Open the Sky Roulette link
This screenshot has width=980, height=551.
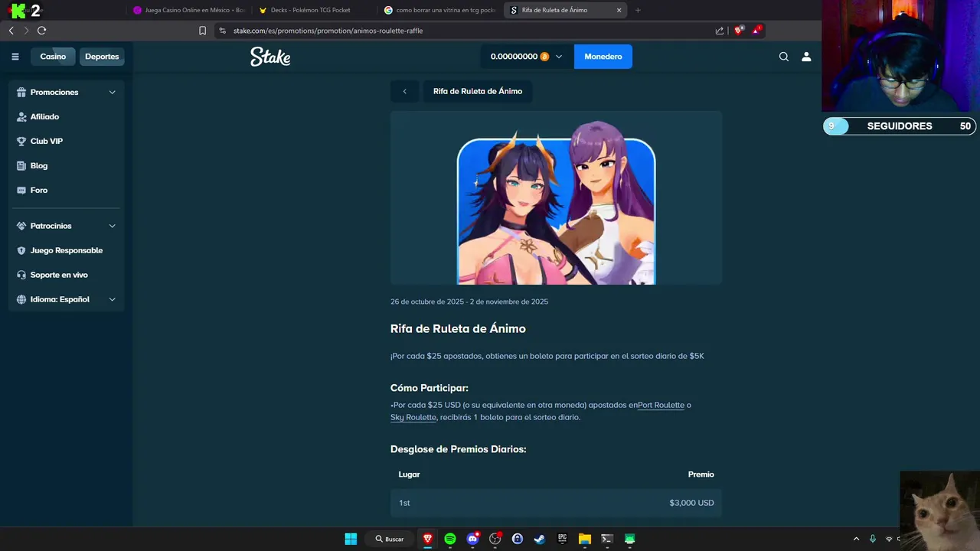413,417
